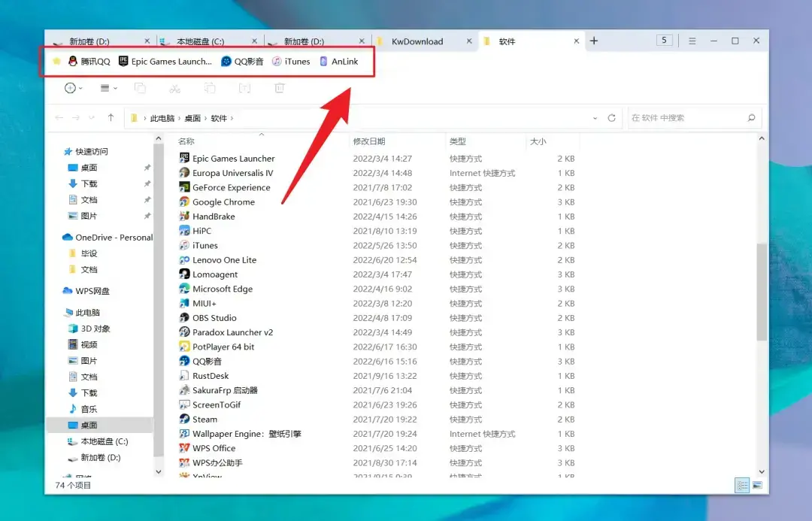Switch to details list view

(742, 486)
